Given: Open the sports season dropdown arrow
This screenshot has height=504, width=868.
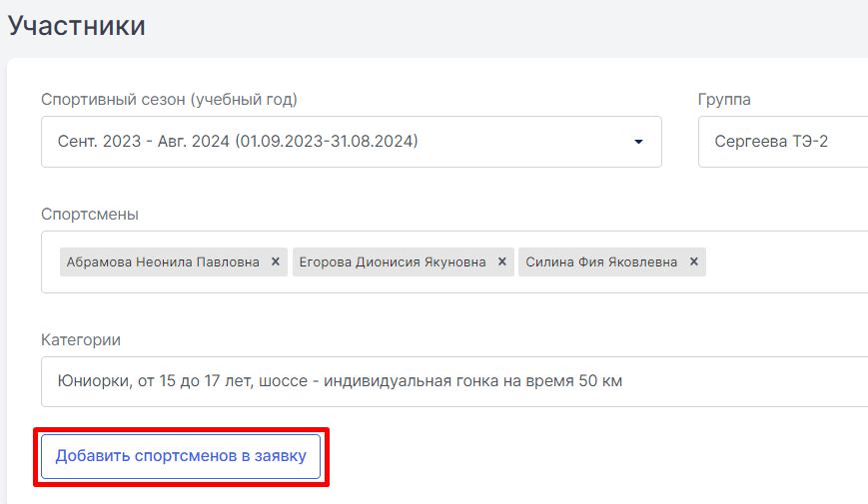Looking at the screenshot, I should point(638,142).
